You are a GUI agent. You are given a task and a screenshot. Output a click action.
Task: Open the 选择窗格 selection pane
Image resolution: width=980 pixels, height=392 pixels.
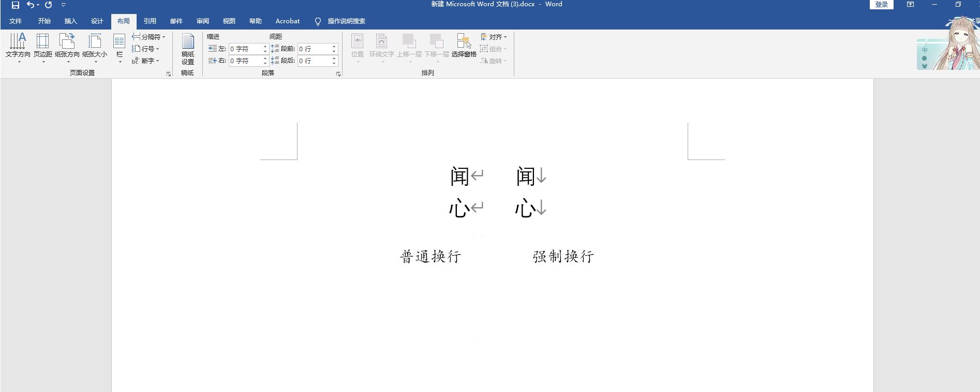point(464,47)
